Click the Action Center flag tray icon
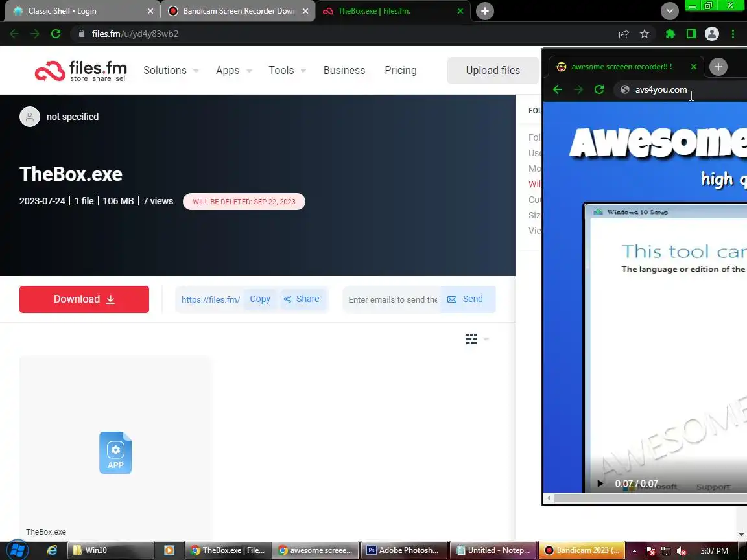This screenshot has width=747, height=560. pos(650,551)
